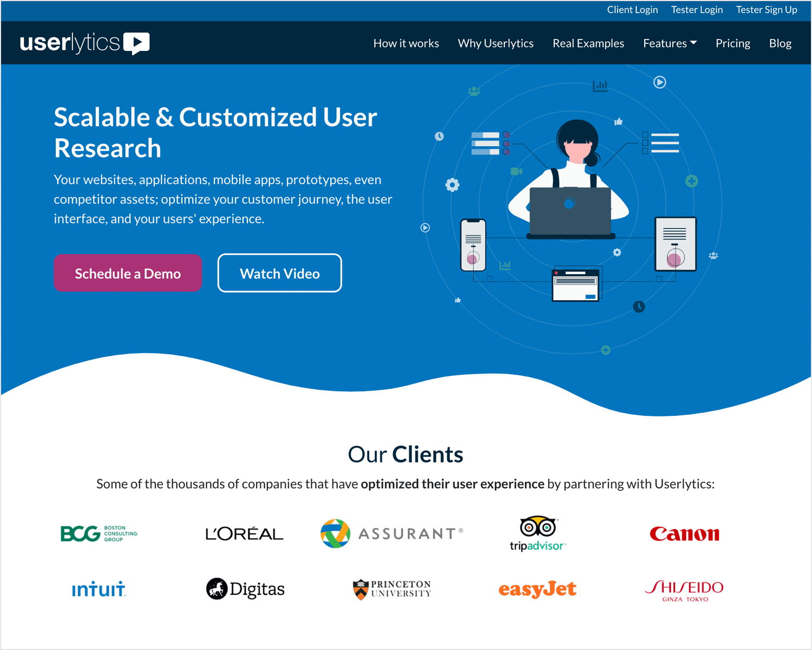Screen dimensions: 812x650
Task: Click the green plus circle icon
Action: point(691,181)
